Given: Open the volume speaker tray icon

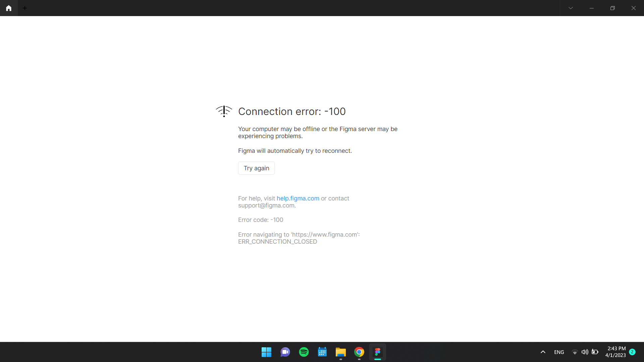Looking at the screenshot, I should (585, 352).
